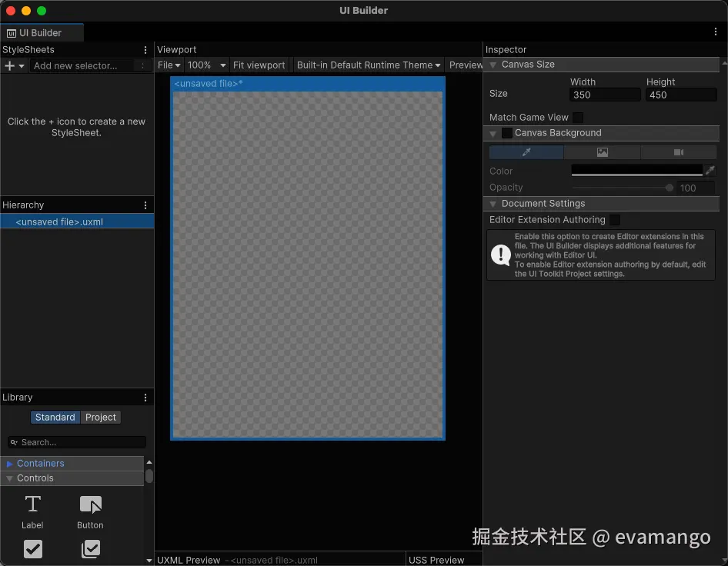The height and width of the screenshot is (566, 728).
Task: Click the plus icon in StyleSheets
Action: 9,66
